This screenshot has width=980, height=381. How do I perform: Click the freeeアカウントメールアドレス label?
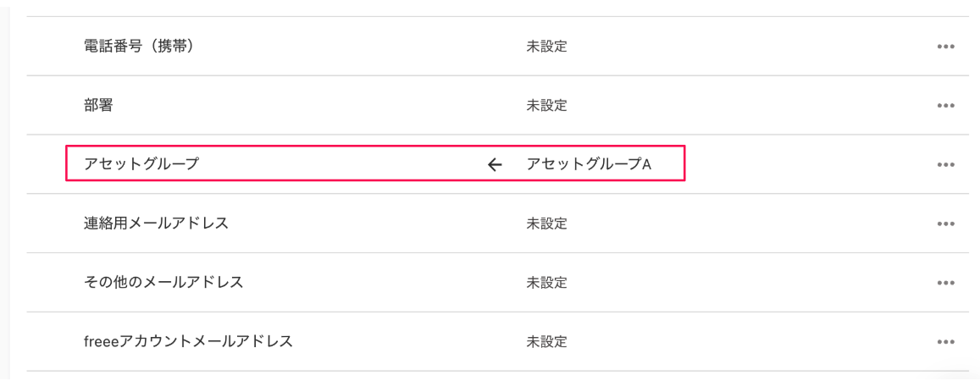188,342
